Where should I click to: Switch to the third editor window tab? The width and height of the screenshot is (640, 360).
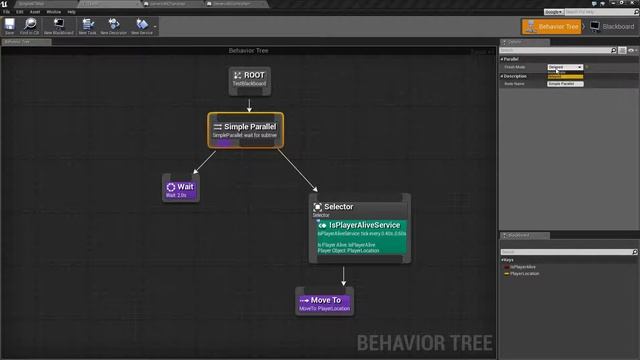click(x=173, y=4)
